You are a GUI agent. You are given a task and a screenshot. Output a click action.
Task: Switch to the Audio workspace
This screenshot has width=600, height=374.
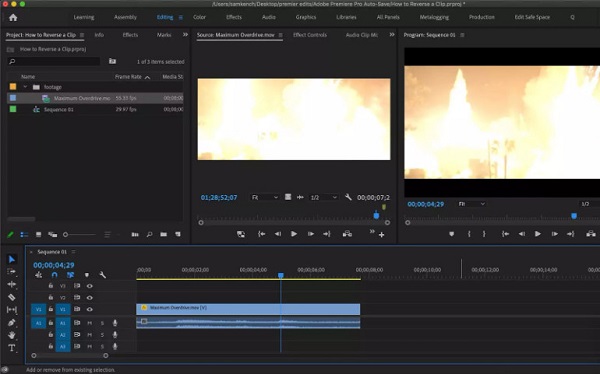(x=269, y=17)
